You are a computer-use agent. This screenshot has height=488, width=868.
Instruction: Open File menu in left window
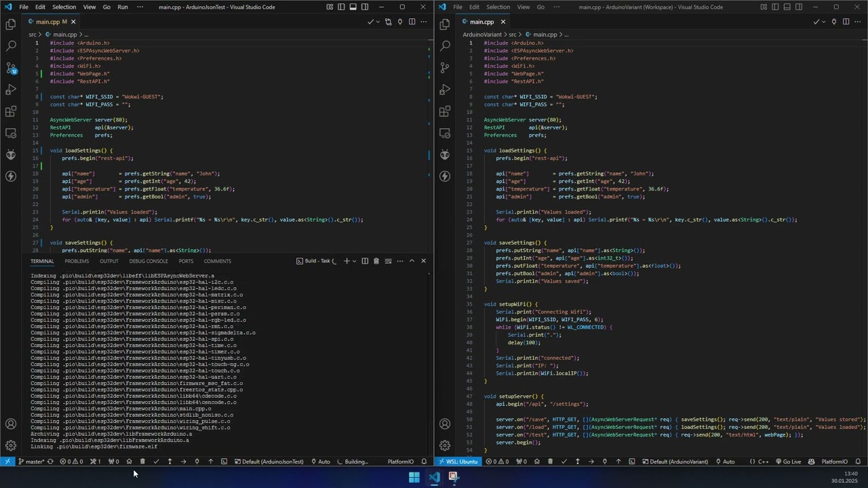[23, 7]
